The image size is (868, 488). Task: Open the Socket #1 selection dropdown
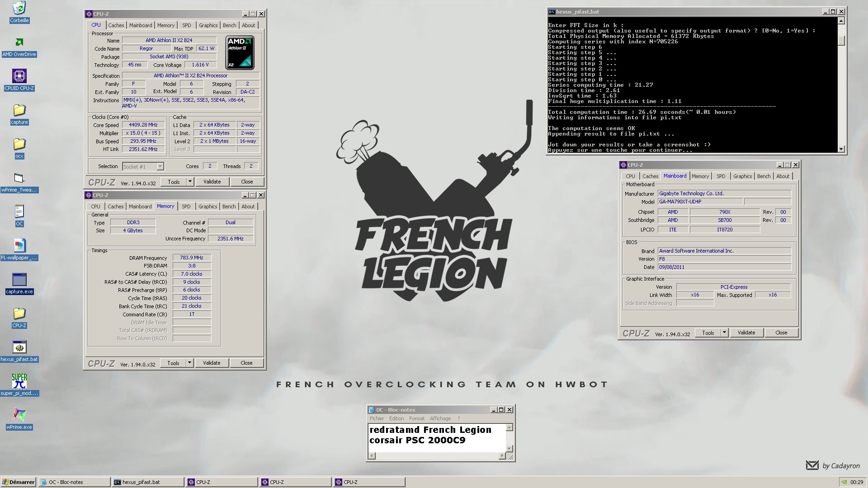pyautogui.click(x=160, y=167)
